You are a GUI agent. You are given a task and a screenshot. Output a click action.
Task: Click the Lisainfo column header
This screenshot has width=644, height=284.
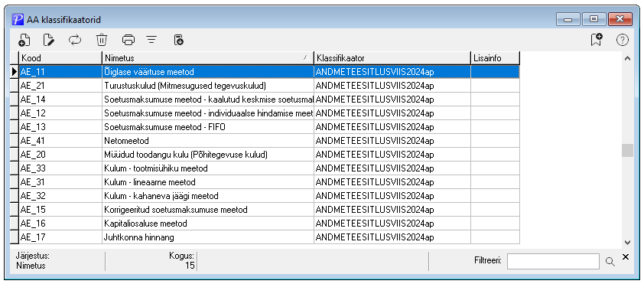pos(496,58)
